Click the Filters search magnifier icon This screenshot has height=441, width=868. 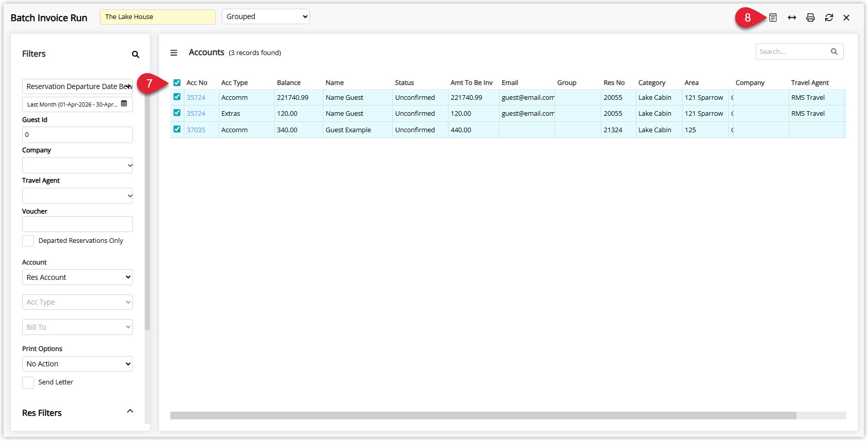pyautogui.click(x=135, y=54)
